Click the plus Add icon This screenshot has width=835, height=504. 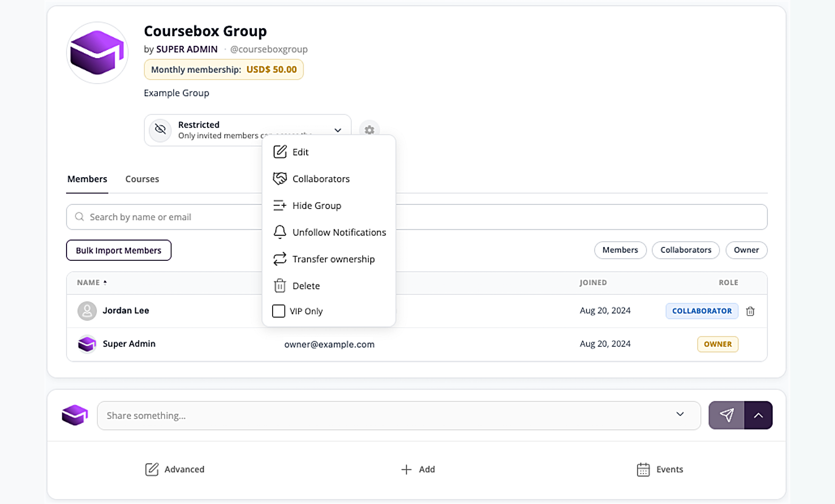406,469
